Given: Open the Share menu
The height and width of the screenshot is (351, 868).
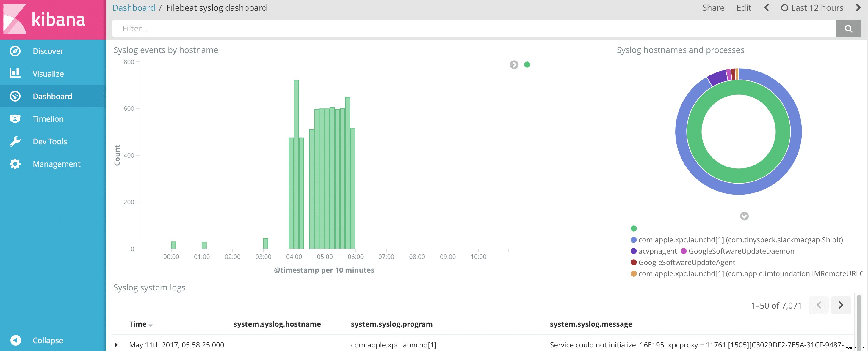Looking at the screenshot, I should pos(713,8).
